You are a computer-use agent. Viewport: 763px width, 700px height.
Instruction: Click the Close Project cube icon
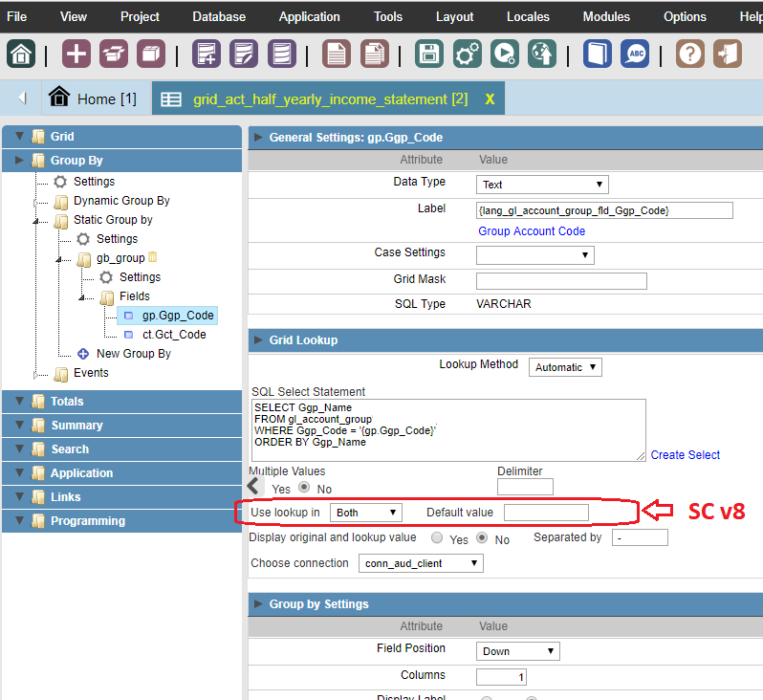coord(151,54)
